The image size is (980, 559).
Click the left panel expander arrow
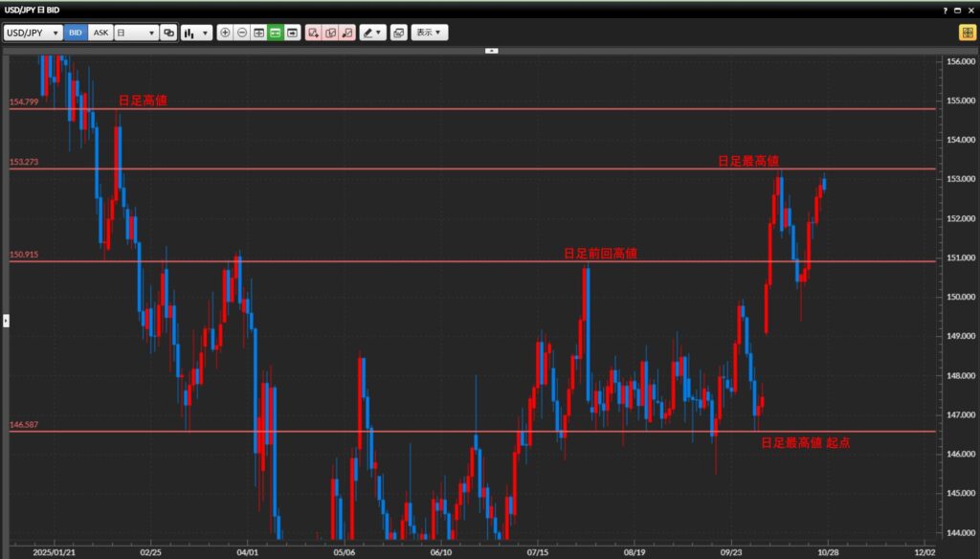click(5, 320)
